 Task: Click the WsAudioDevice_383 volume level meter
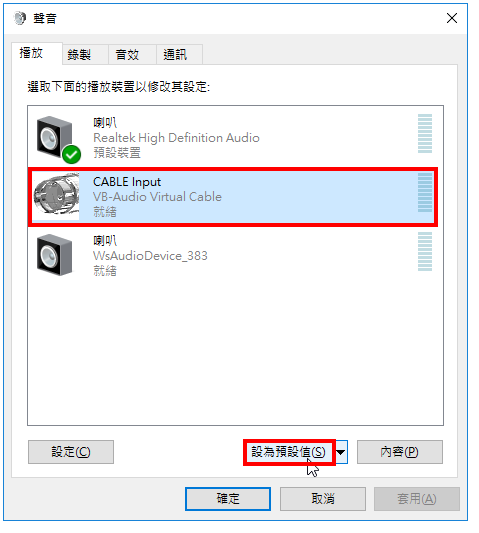(425, 252)
